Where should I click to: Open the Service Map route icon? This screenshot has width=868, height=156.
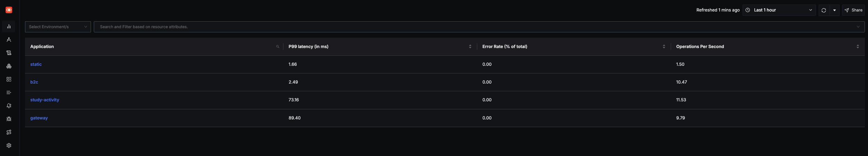pyautogui.click(x=9, y=132)
